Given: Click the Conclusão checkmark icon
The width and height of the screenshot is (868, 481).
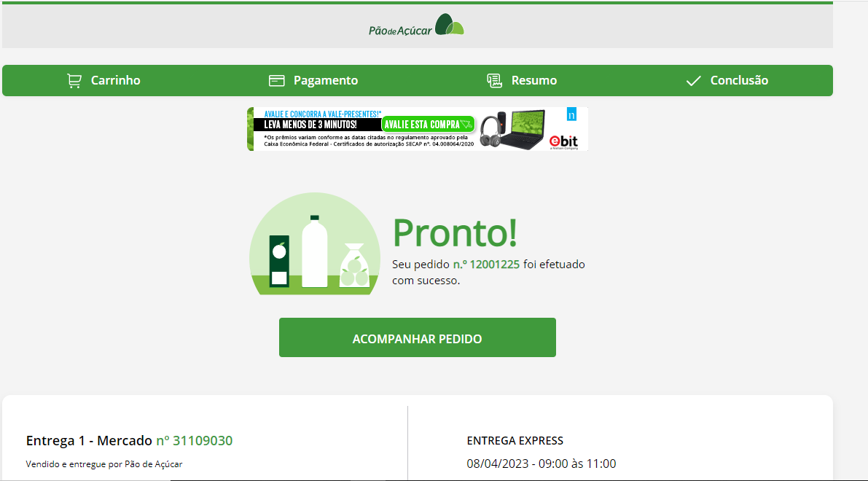Looking at the screenshot, I should tap(694, 81).
